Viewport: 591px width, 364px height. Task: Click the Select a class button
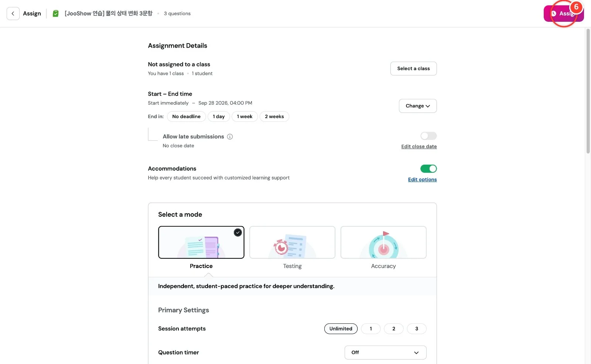click(413, 69)
